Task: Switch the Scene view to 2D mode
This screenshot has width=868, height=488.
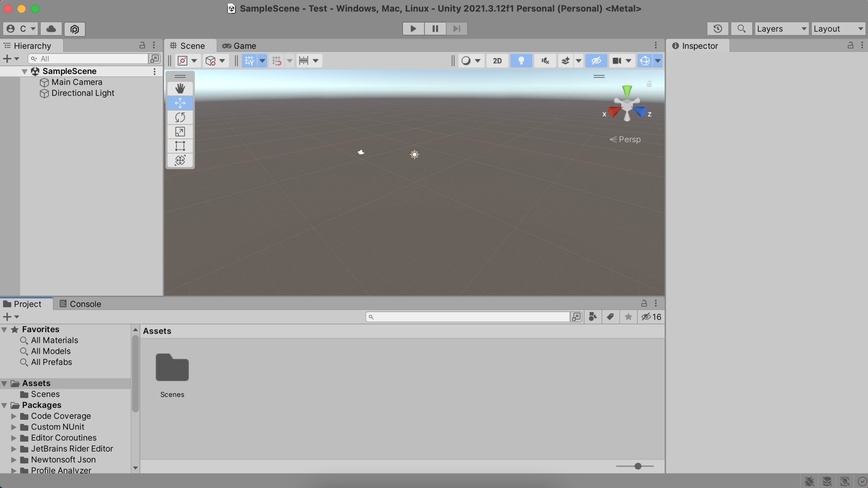Action: (x=497, y=61)
